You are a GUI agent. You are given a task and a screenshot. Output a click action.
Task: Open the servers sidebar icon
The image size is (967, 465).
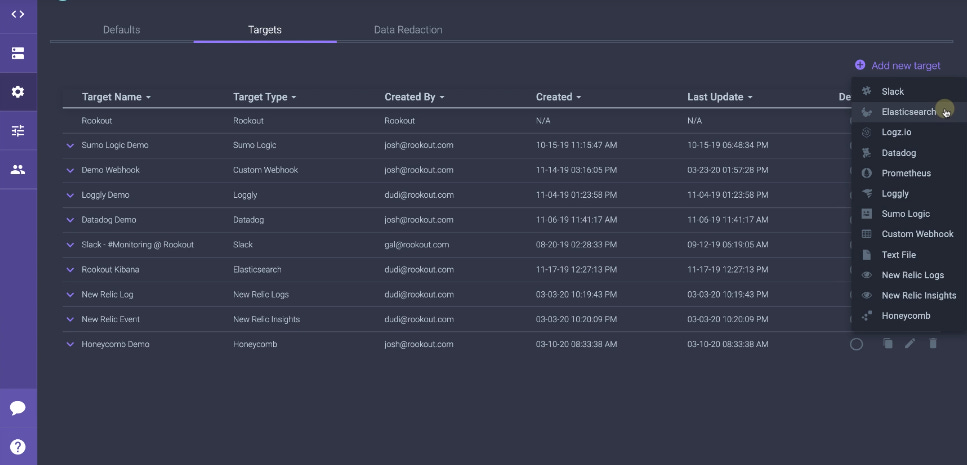point(18,54)
